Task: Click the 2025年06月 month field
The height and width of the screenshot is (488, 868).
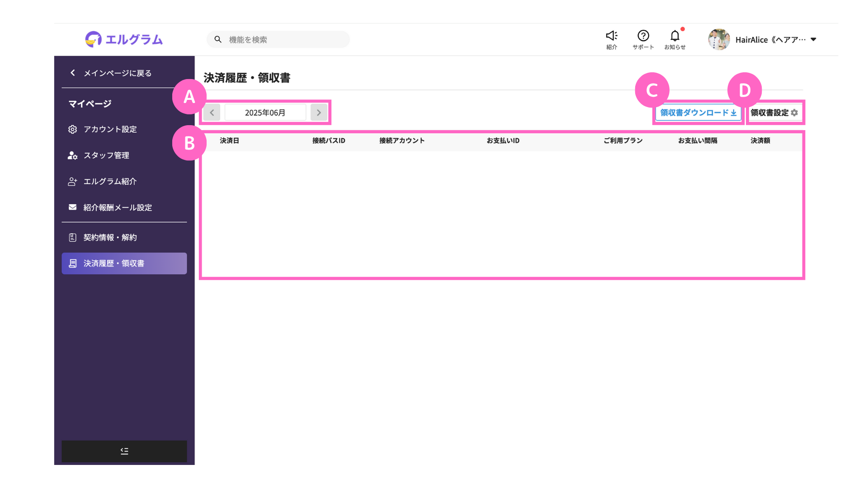Action: pyautogui.click(x=265, y=113)
